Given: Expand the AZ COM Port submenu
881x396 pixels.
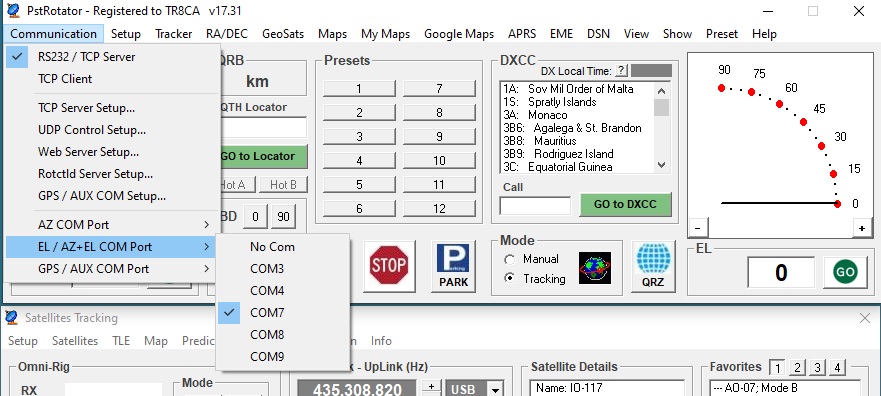Looking at the screenshot, I should pos(111,225).
